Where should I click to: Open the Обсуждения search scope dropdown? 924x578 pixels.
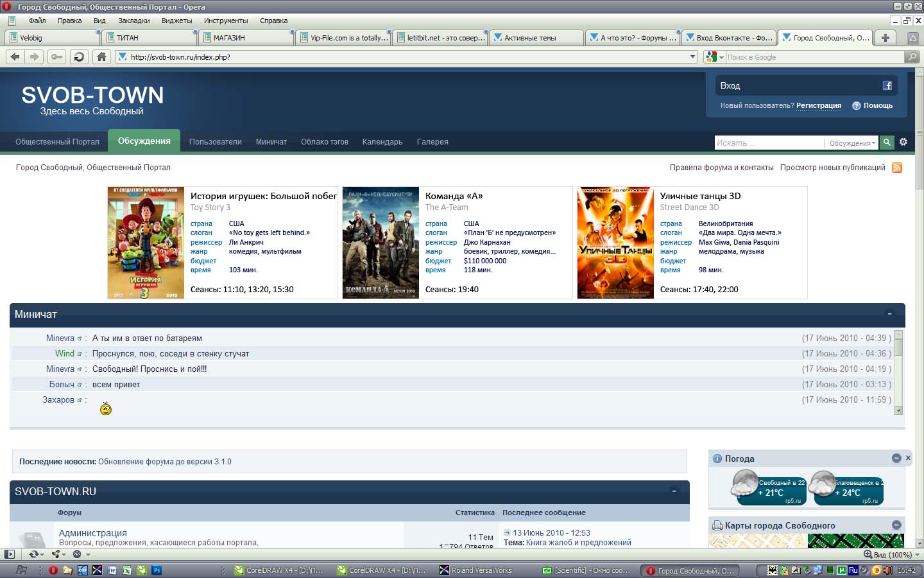(x=852, y=143)
